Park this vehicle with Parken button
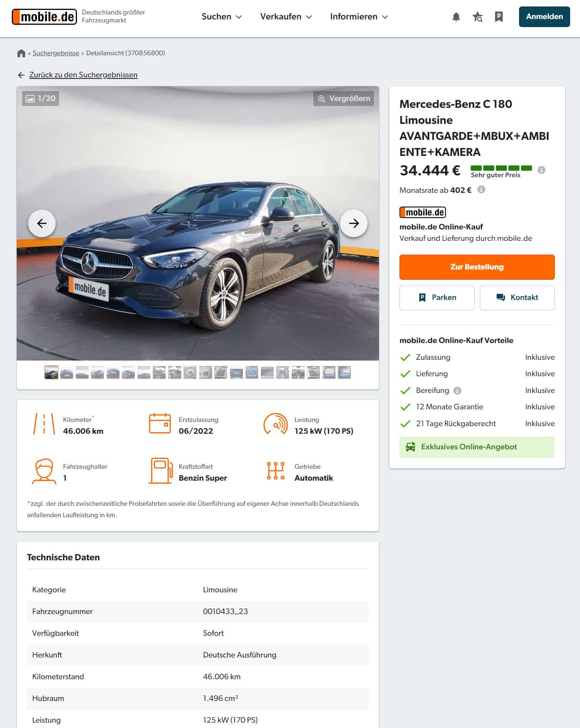The image size is (580, 728). click(x=437, y=298)
